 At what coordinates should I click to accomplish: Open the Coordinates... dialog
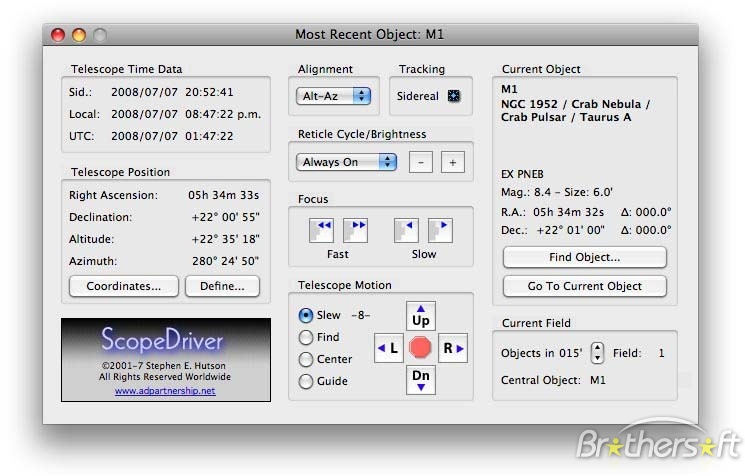pos(124,286)
